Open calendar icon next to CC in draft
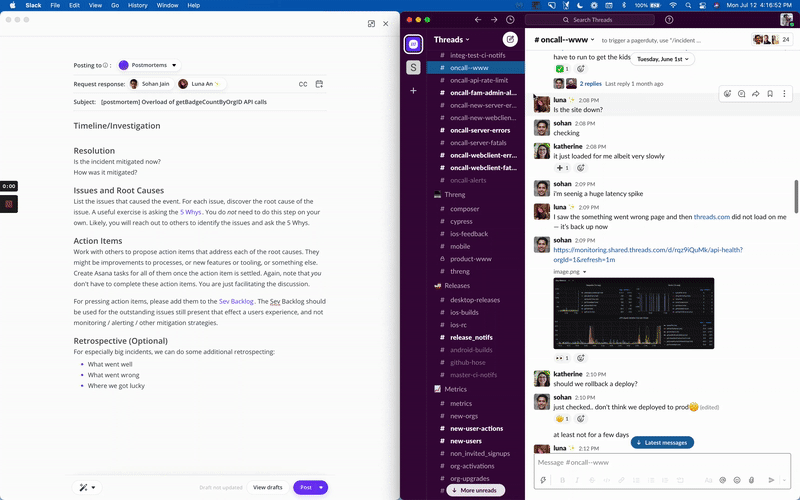 click(319, 84)
